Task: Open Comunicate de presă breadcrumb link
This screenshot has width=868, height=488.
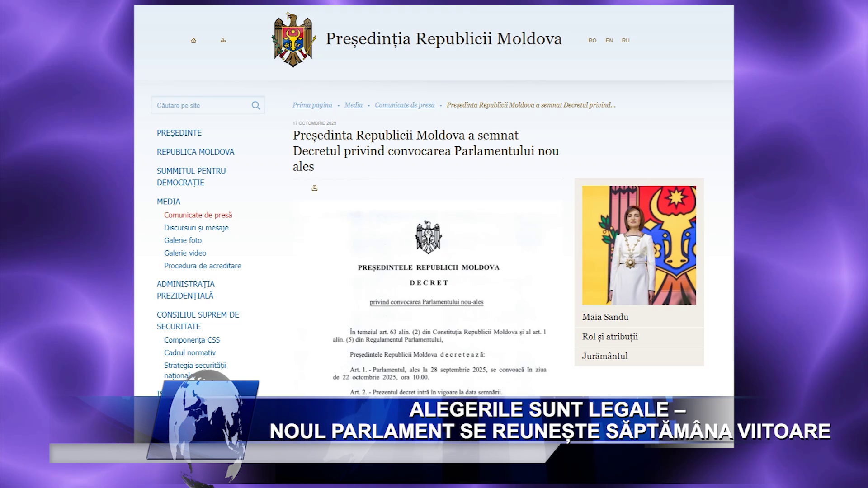Action: pos(404,105)
